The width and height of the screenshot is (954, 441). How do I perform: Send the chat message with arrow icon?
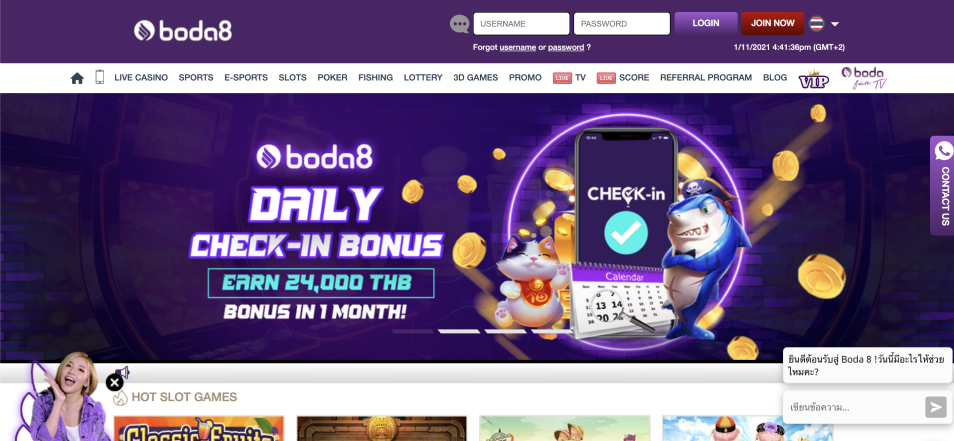(x=935, y=407)
